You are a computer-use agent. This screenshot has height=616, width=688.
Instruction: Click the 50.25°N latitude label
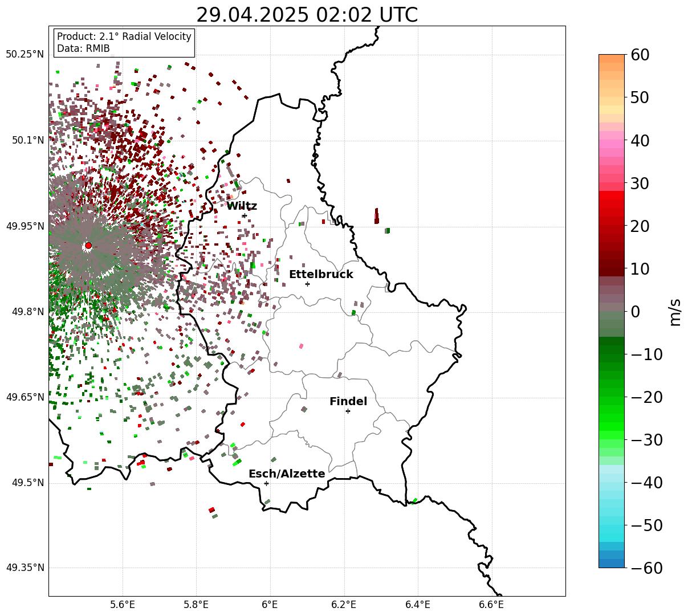[25, 55]
